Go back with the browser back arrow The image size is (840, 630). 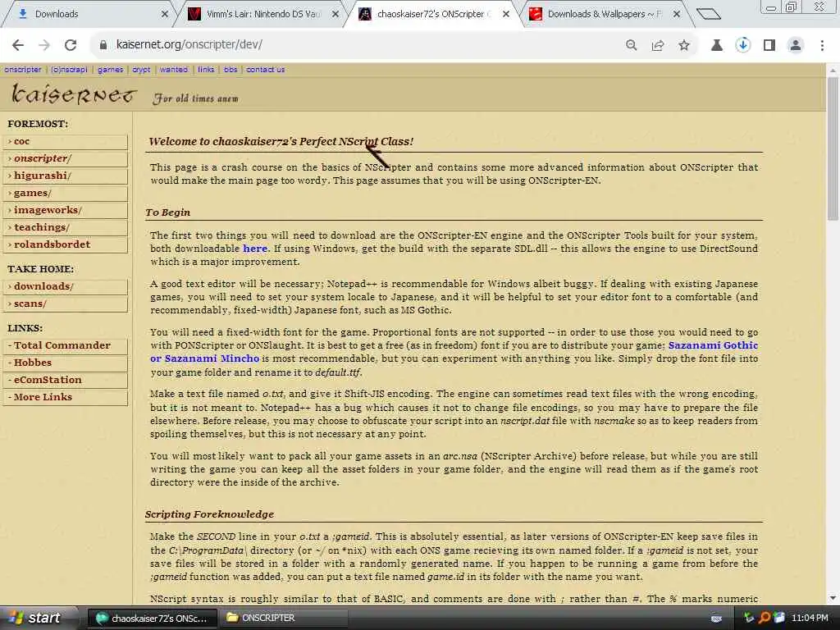(x=18, y=45)
